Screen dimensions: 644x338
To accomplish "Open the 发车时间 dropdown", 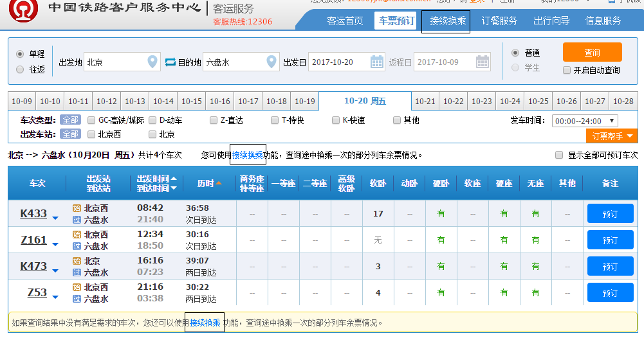I will (x=585, y=121).
